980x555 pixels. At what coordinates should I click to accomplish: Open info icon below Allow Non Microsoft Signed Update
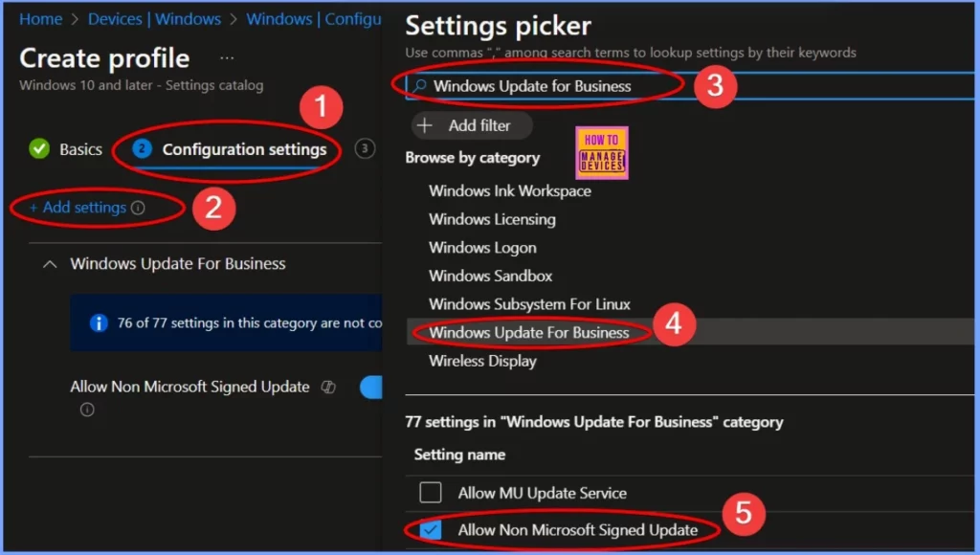pos(87,410)
